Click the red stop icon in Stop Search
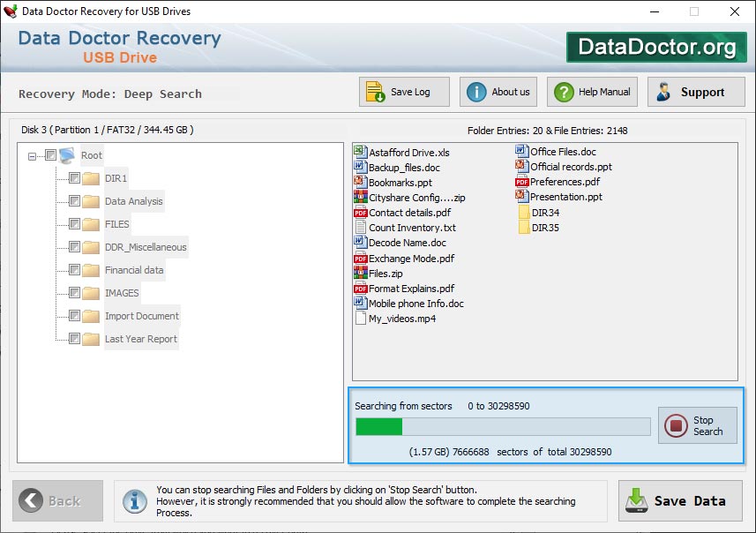Screen dimensions: 756x533 (676, 425)
